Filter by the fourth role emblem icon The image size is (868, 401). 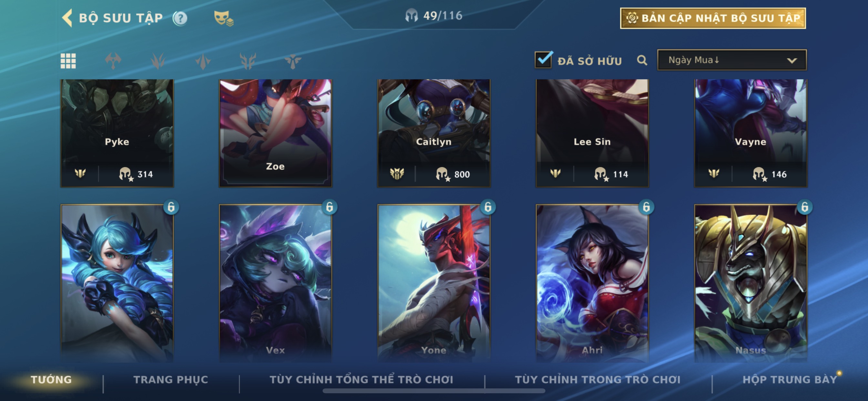pyautogui.click(x=248, y=61)
